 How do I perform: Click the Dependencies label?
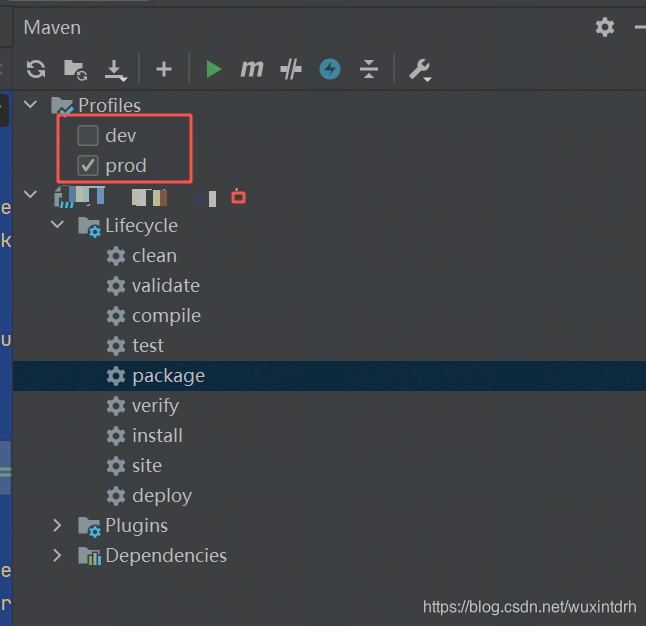[166, 556]
